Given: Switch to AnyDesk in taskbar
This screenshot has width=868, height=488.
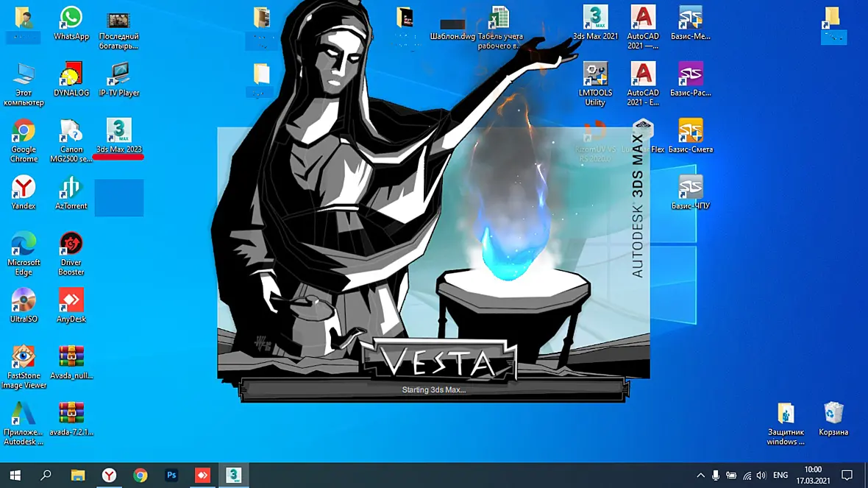Looking at the screenshot, I should click(202, 475).
